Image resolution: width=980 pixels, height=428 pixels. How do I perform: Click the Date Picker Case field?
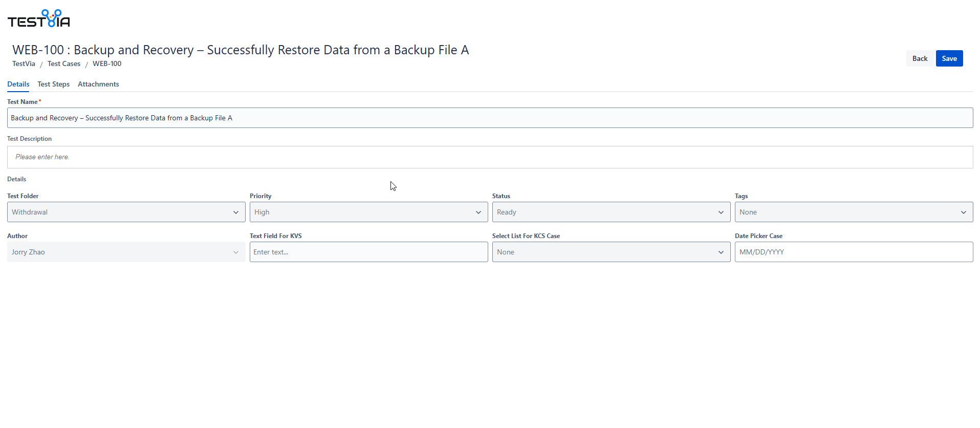[x=854, y=252]
